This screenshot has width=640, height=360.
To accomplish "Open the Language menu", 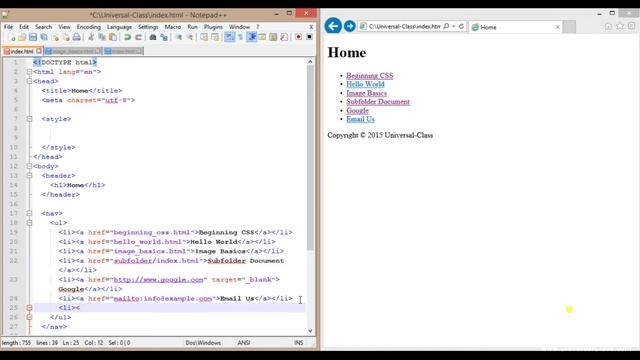I will tap(119, 27).
